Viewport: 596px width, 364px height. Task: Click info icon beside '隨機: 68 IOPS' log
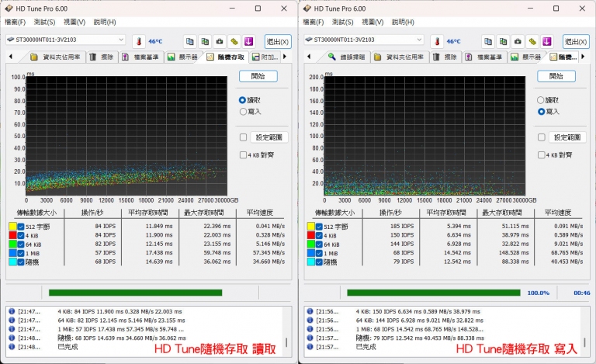point(12,338)
